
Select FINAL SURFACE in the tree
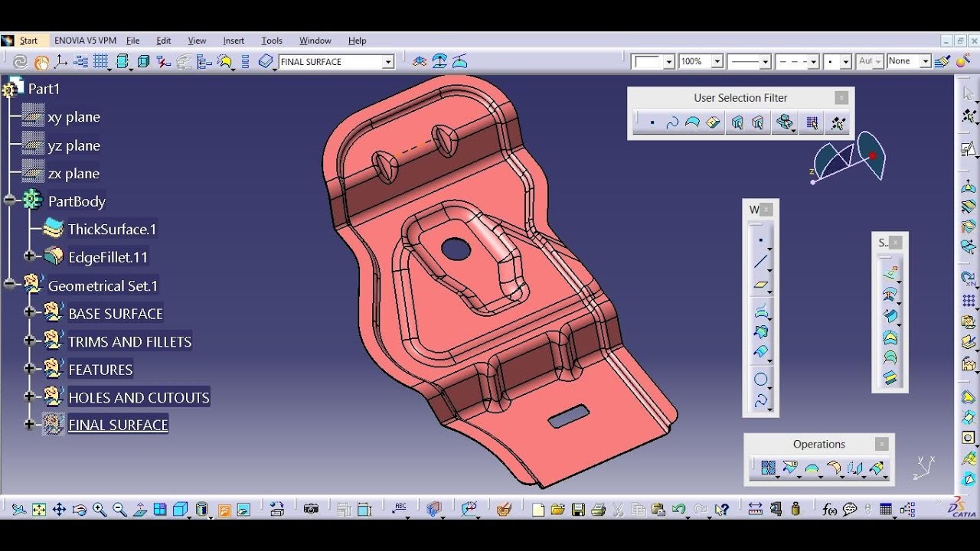click(x=118, y=425)
